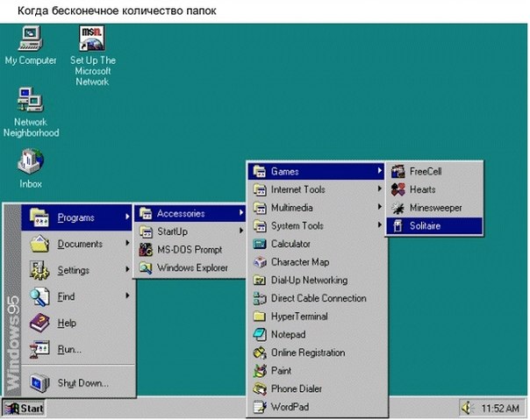The width and height of the screenshot is (530, 420).
Task: Click the speaker volume icon in tray
Action: (x=468, y=409)
